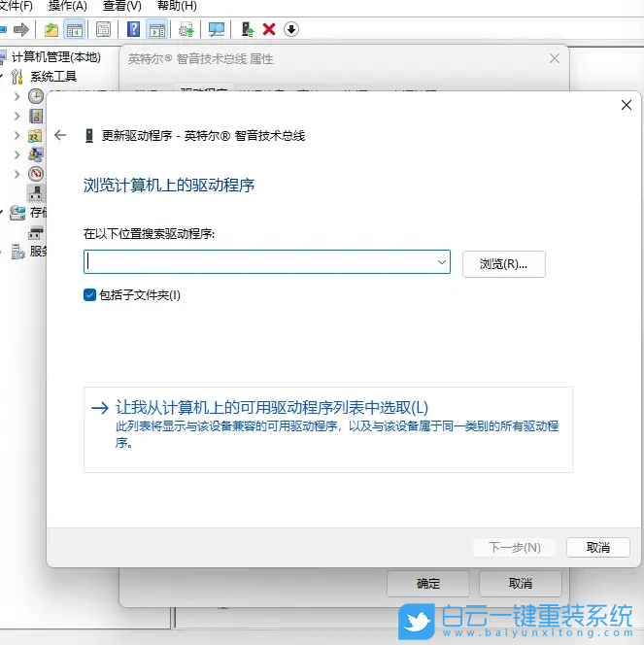
Task: Uncheck the 包括子文件夹 checkbox
Action: [90, 295]
